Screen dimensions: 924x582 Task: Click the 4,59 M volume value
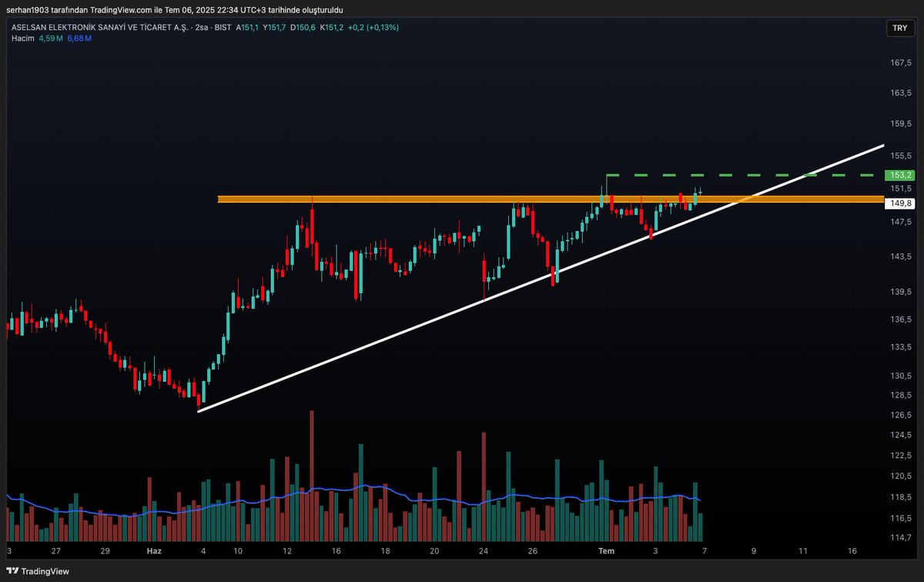(x=50, y=38)
